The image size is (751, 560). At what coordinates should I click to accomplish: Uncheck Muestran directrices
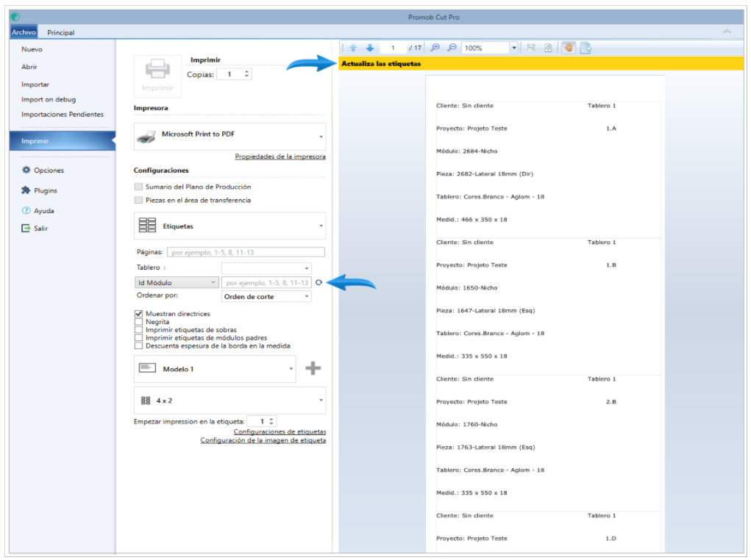138,314
